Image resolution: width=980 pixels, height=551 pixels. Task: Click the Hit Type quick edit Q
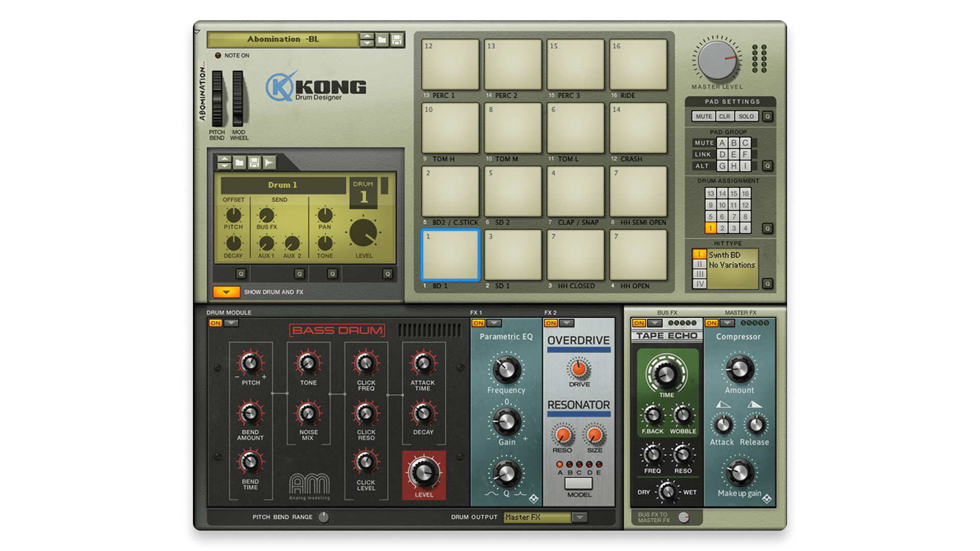point(767,284)
